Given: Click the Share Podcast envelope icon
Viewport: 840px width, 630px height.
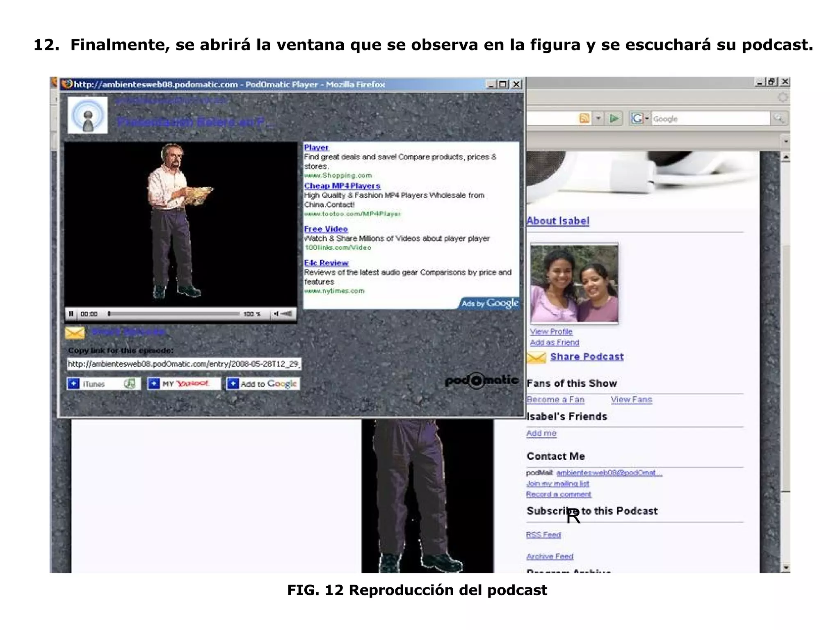Looking at the screenshot, I should (536, 358).
